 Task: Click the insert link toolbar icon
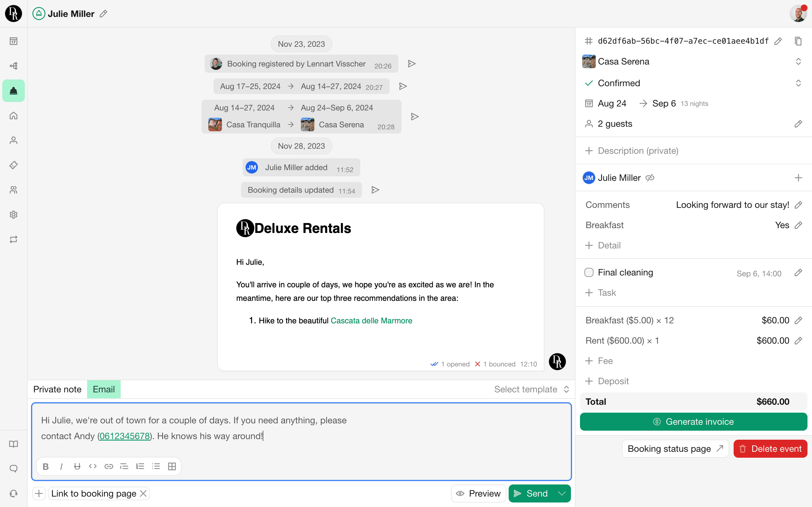(109, 466)
